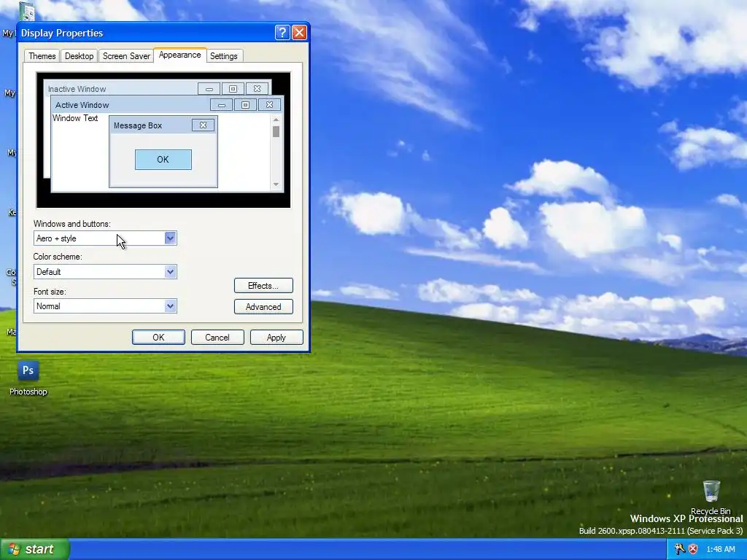Select the Appearance tab
Screen dimensions: 747x560
(180, 55)
